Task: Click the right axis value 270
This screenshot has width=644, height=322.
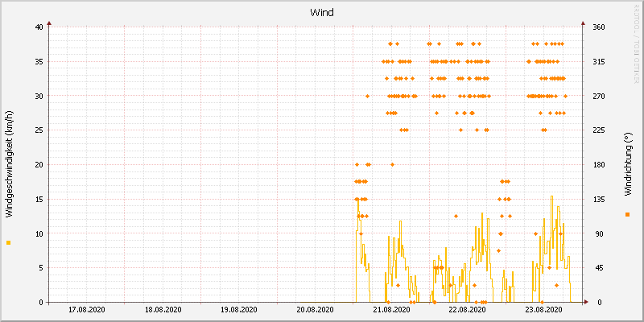Action: [597, 96]
